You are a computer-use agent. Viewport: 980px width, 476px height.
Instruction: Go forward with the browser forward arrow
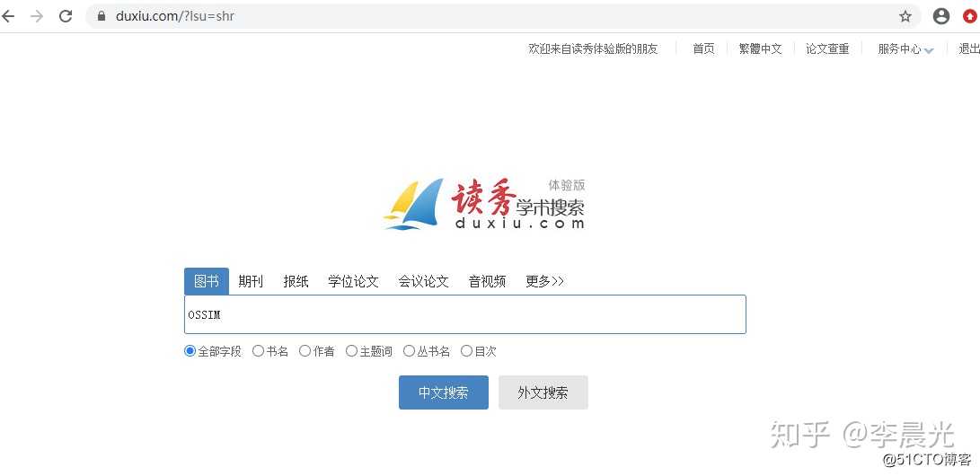coord(37,16)
